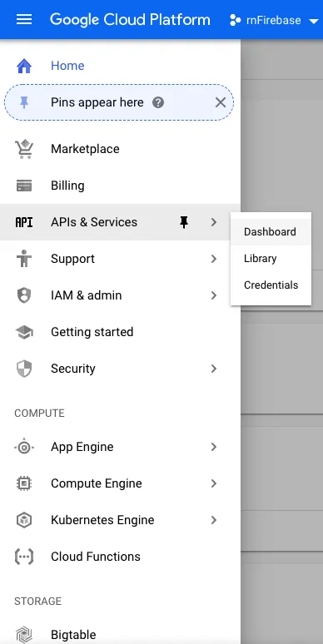The width and height of the screenshot is (323, 644).
Task: Click the help question mark beside Pins
Action: [x=158, y=102]
